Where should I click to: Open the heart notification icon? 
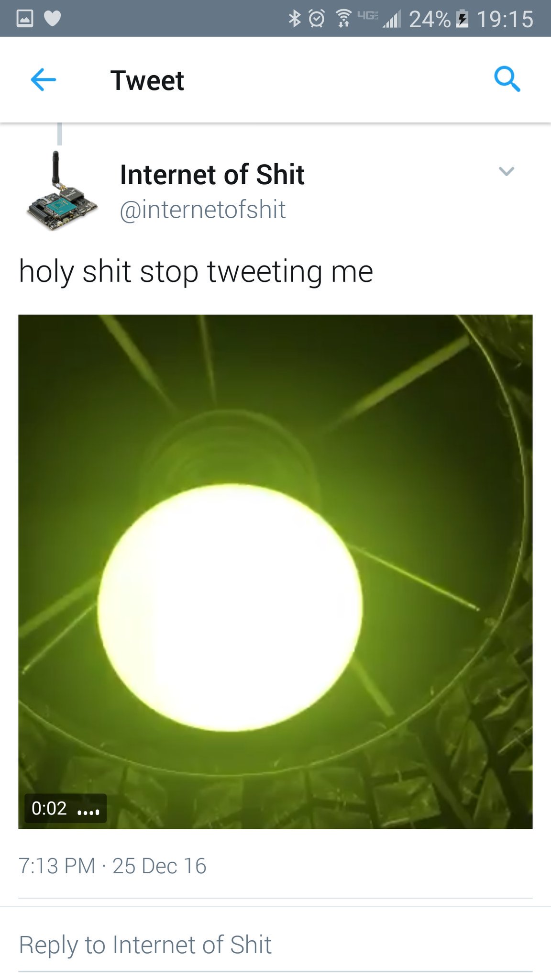tap(53, 19)
